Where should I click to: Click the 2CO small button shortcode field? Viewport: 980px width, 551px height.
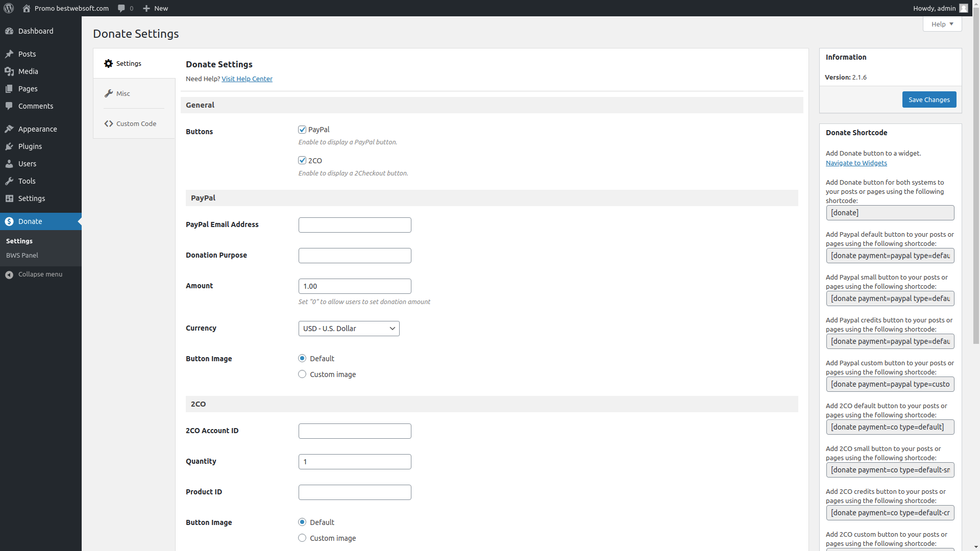click(x=890, y=470)
